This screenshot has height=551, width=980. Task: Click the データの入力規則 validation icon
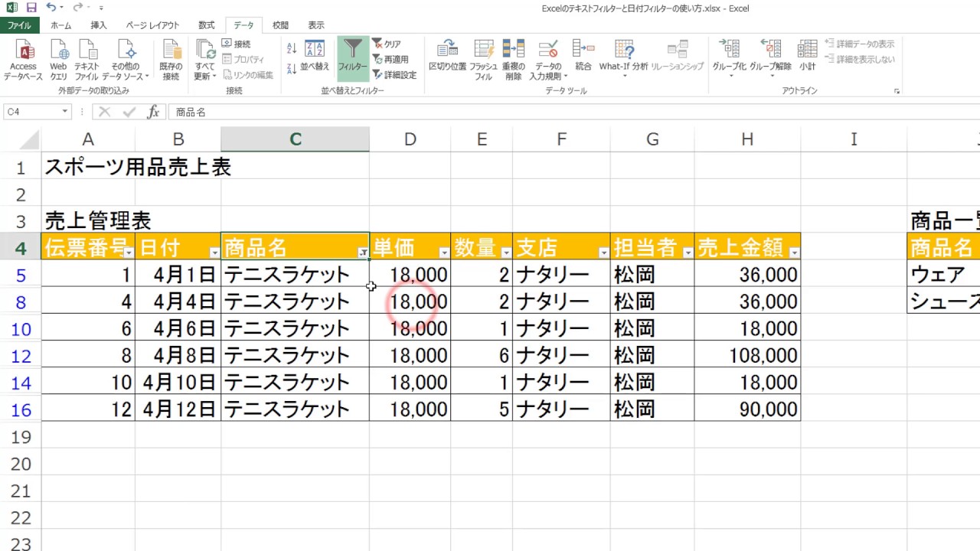[x=548, y=60]
